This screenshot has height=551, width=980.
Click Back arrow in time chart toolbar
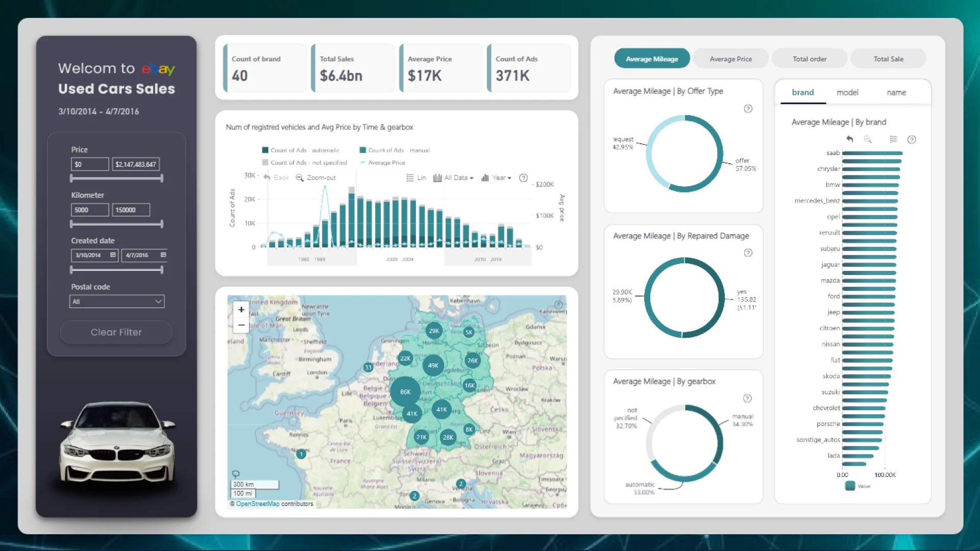click(x=267, y=178)
